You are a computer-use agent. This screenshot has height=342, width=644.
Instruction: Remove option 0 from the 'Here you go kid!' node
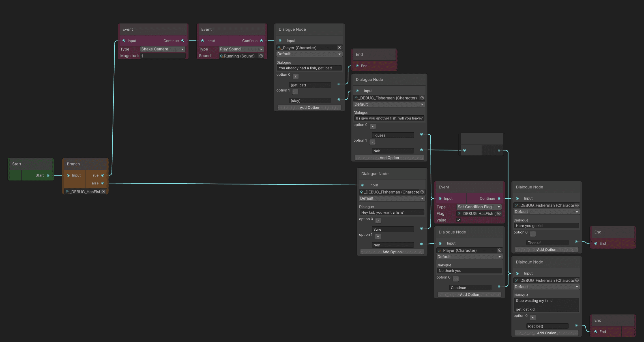pyautogui.click(x=533, y=234)
